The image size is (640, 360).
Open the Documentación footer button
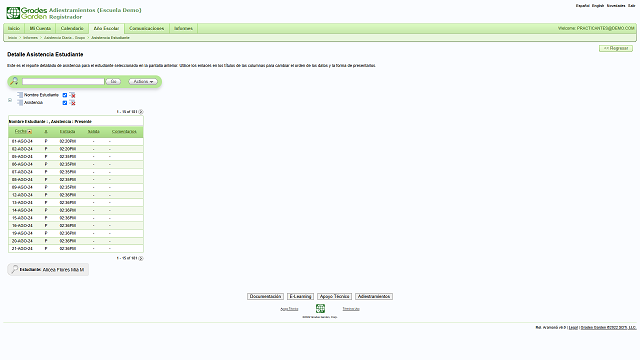tap(265, 296)
